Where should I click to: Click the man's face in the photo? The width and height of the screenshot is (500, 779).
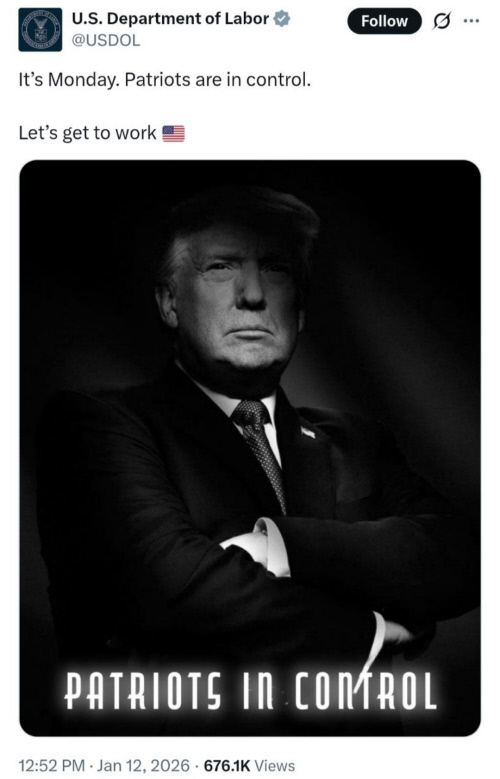click(239, 298)
